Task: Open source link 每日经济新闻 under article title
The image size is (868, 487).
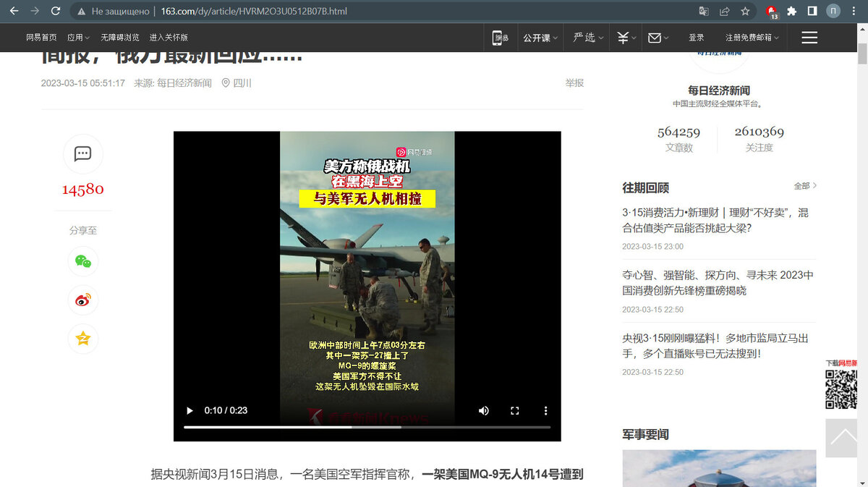Action: coord(184,83)
